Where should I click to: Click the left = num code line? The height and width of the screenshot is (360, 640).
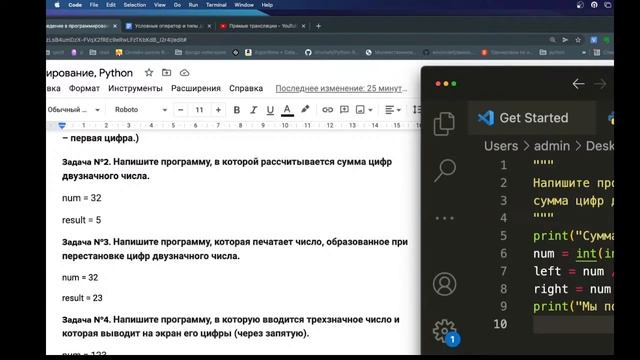click(x=573, y=271)
